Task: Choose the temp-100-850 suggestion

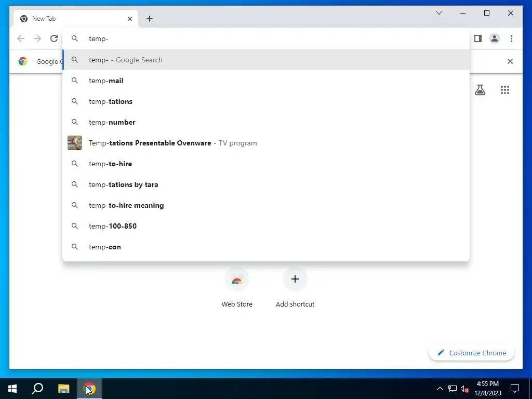Action: (266, 226)
